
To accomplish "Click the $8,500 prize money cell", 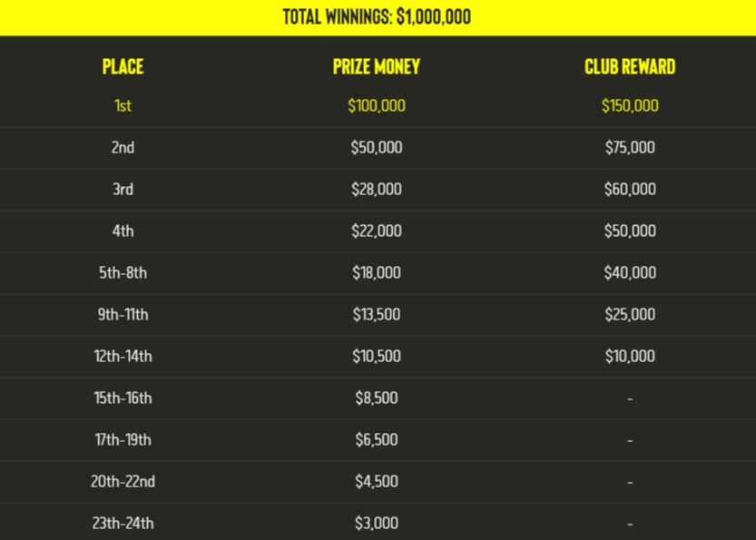I will 377,398.
